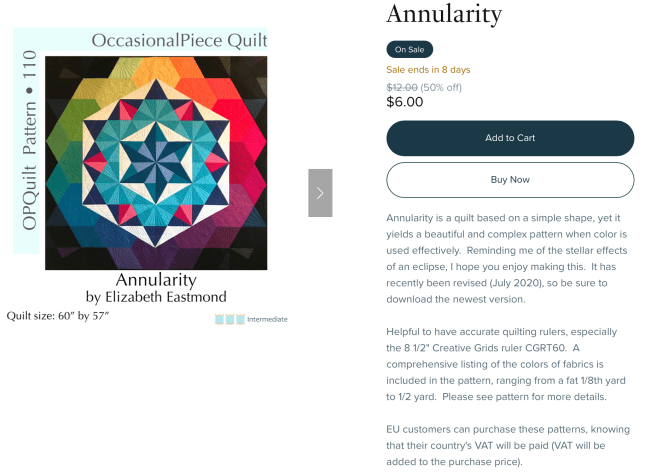Click the description paragraph starting 'Annularity is a quilt'
The width and height of the screenshot is (662, 475).
click(x=510, y=257)
